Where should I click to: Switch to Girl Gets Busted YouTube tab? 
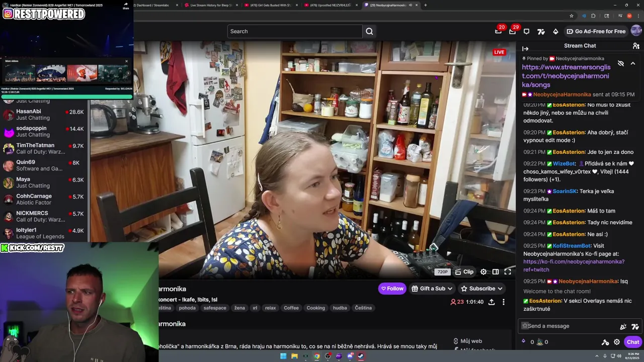pos(270,5)
